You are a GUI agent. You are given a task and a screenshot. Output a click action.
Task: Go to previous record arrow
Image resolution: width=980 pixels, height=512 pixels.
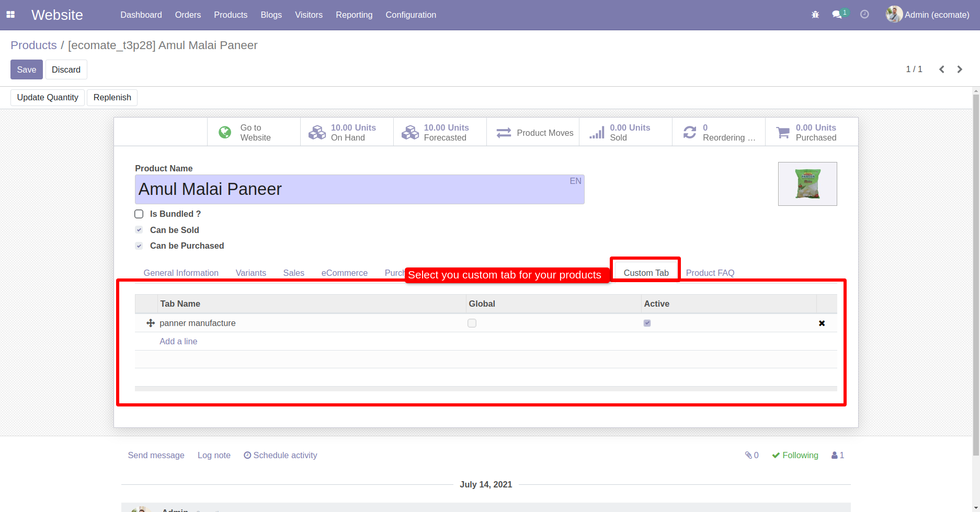point(941,69)
